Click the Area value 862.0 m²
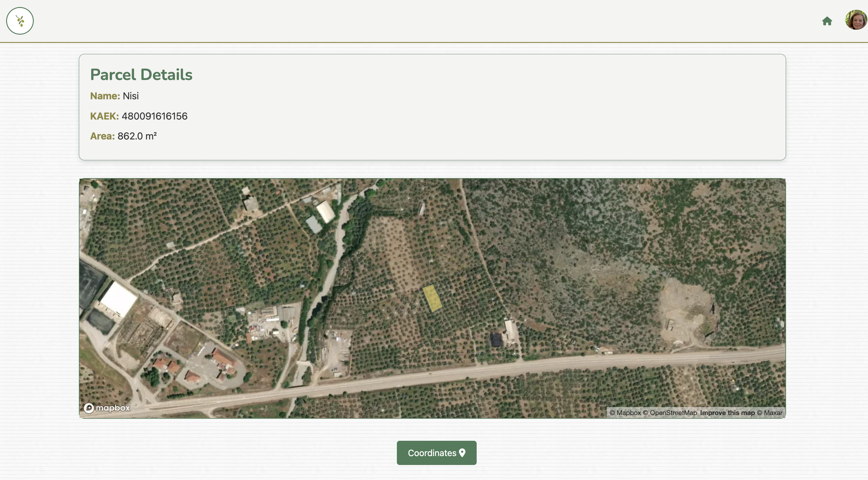Screen dimensions: 868x480 [137, 136]
